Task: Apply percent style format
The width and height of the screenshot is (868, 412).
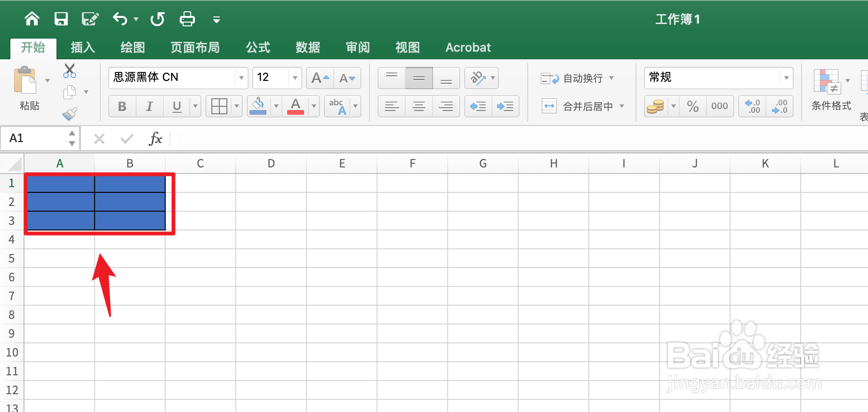Action: pyautogui.click(x=692, y=106)
